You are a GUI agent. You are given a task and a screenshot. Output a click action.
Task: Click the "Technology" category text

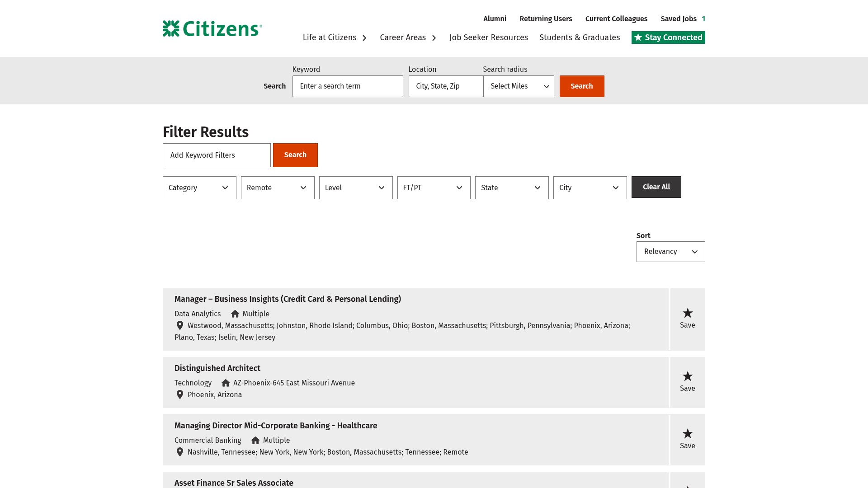pyautogui.click(x=193, y=383)
